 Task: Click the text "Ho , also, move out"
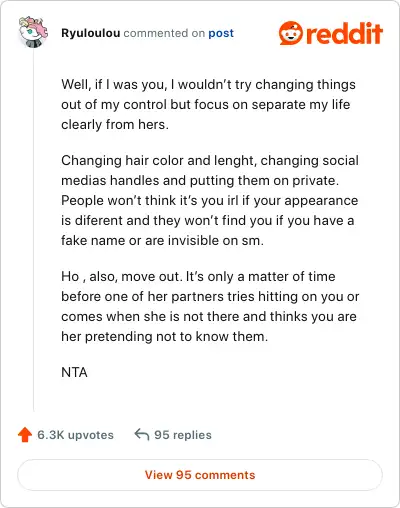click(122, 277)
